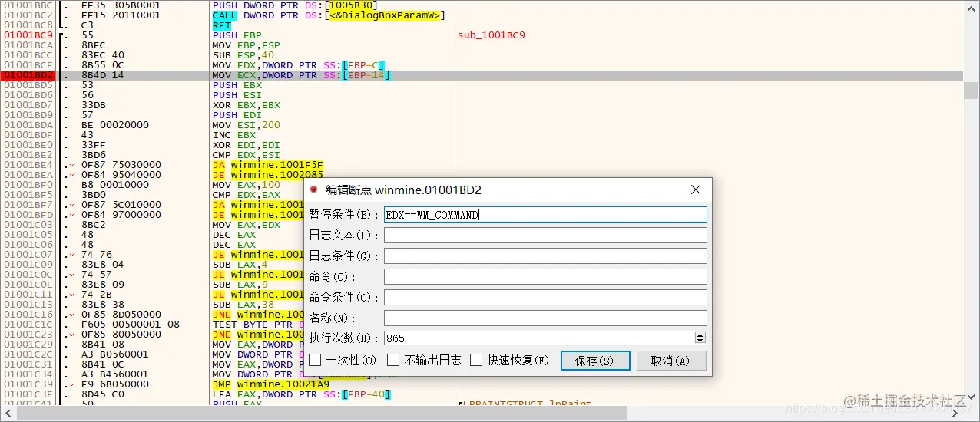Select the SUB ESP,40 instruction
This screenshot has width=980, height=422.
243,55
